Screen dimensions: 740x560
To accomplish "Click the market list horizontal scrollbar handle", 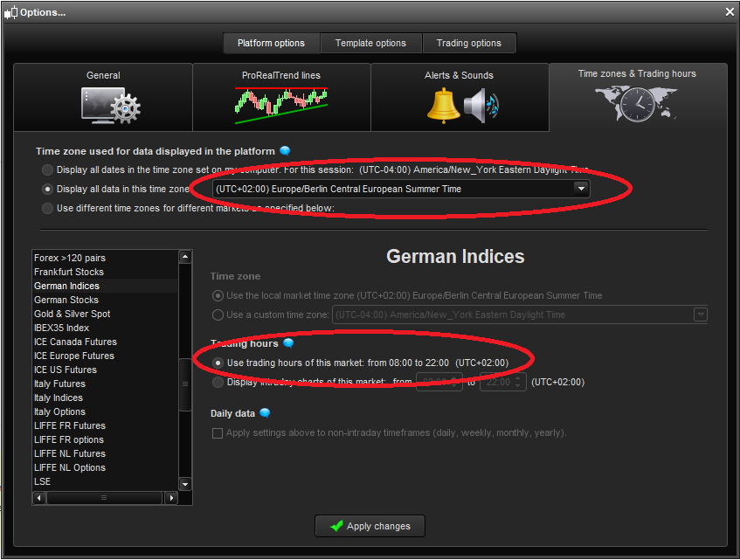I will (104, 498).
